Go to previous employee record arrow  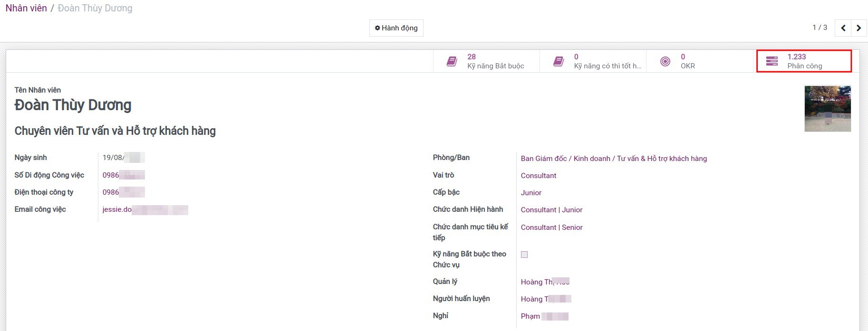click(x=843, y=28)
